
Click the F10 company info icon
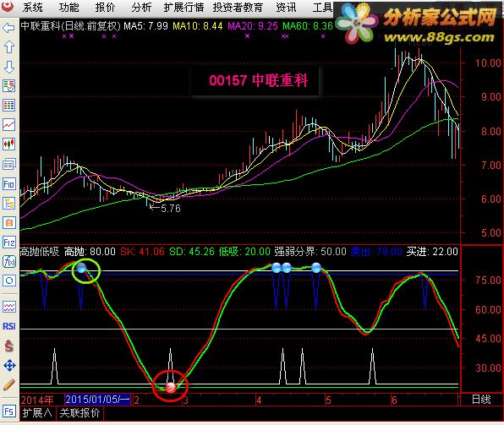pos(9,184)
